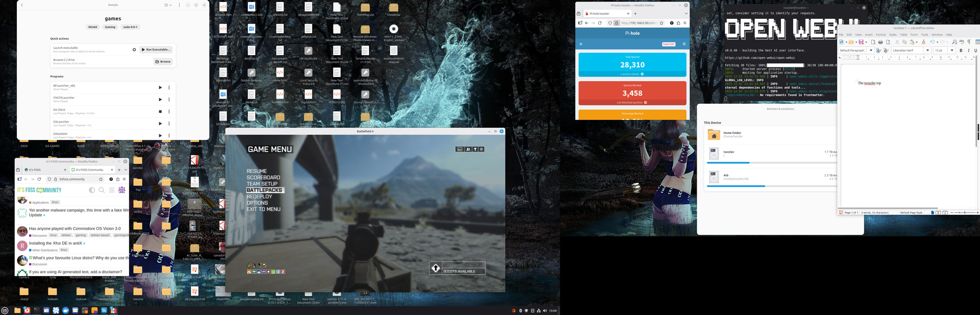Switch to the first It's FOSS tab

43,169
